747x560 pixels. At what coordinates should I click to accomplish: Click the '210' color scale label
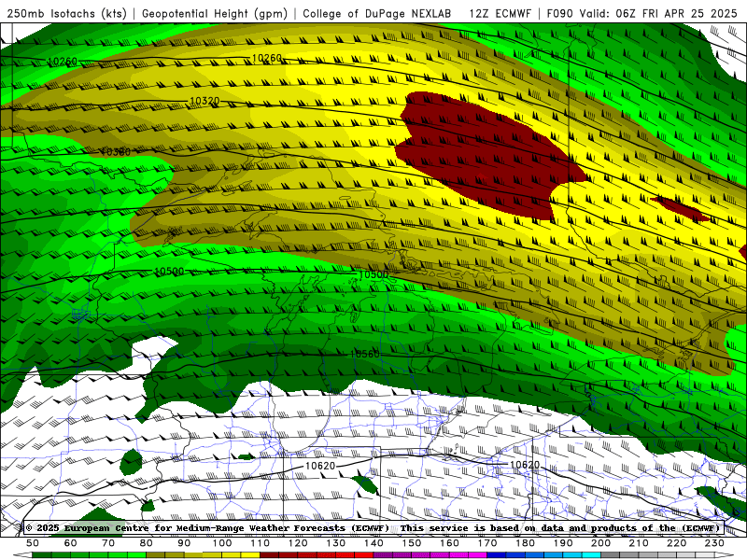click(x=640, y=543)
